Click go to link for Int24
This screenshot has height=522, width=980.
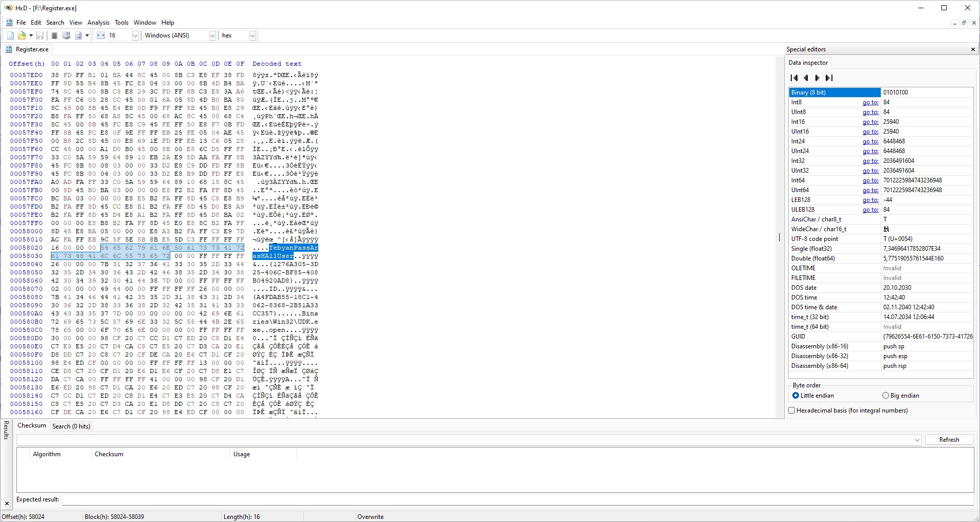click(870, 141)
